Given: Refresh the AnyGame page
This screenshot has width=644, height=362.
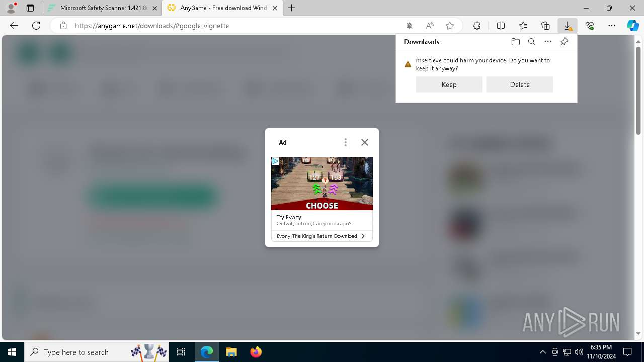Looking at the screenshot, I should pyautogui.click(x=36, y=26).
